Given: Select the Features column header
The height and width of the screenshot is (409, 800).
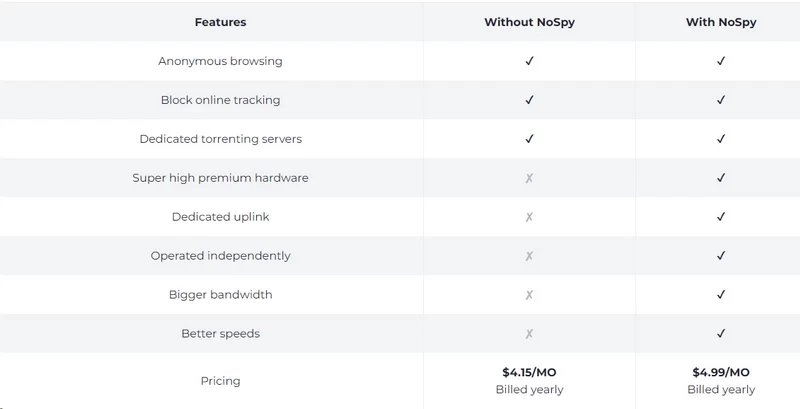Looking at the screenshot, I should pos(220,22).
